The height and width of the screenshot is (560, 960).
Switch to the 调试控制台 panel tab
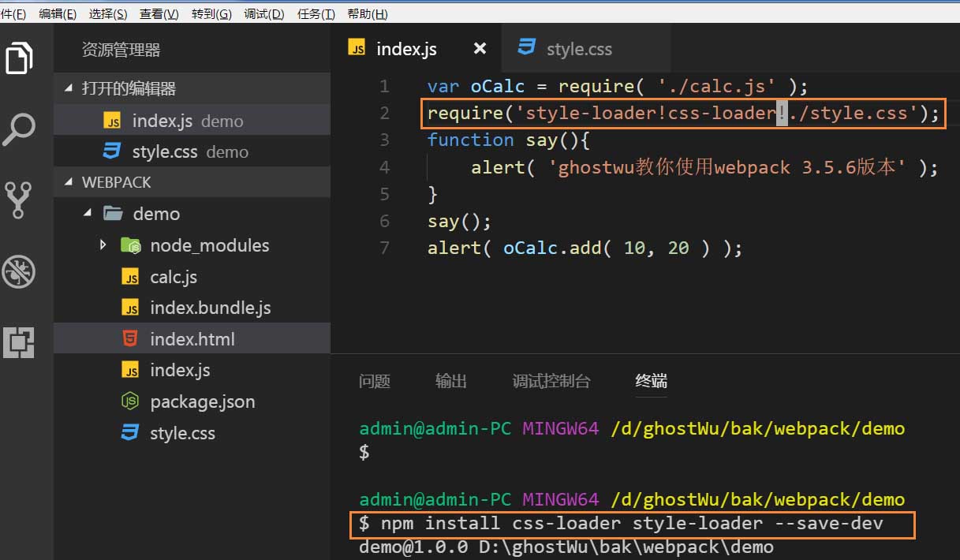[x=551, y=382]
